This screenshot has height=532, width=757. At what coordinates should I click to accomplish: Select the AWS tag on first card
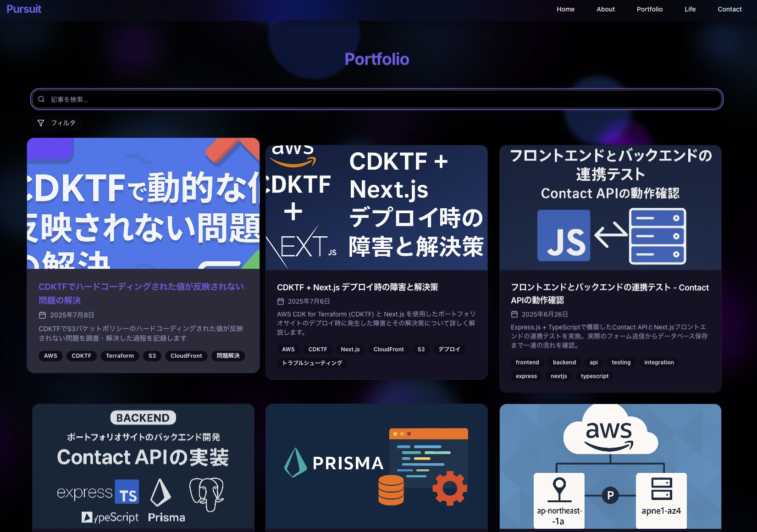click(x=50, y=356)
